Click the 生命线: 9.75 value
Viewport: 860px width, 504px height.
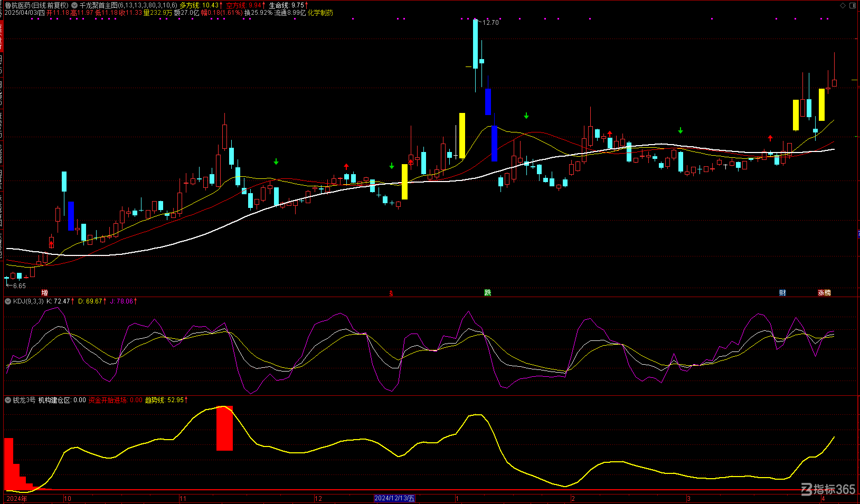point(287,5)
